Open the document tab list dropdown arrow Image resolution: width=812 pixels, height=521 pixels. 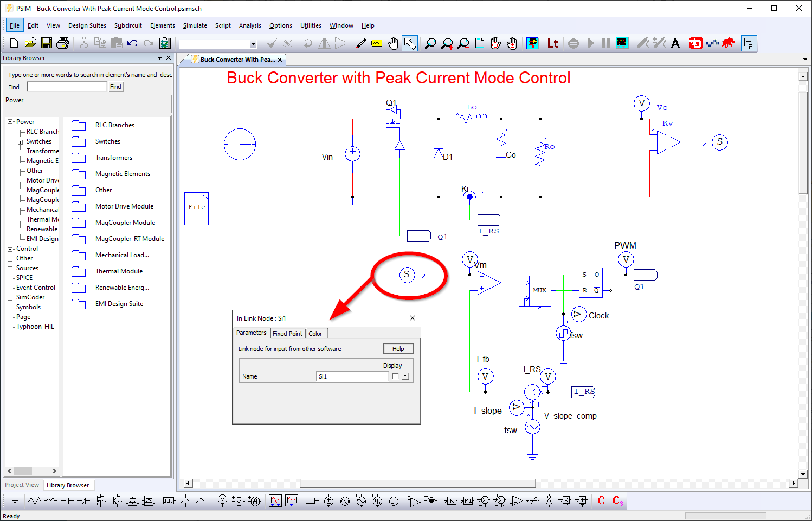[x=804, y=60]
